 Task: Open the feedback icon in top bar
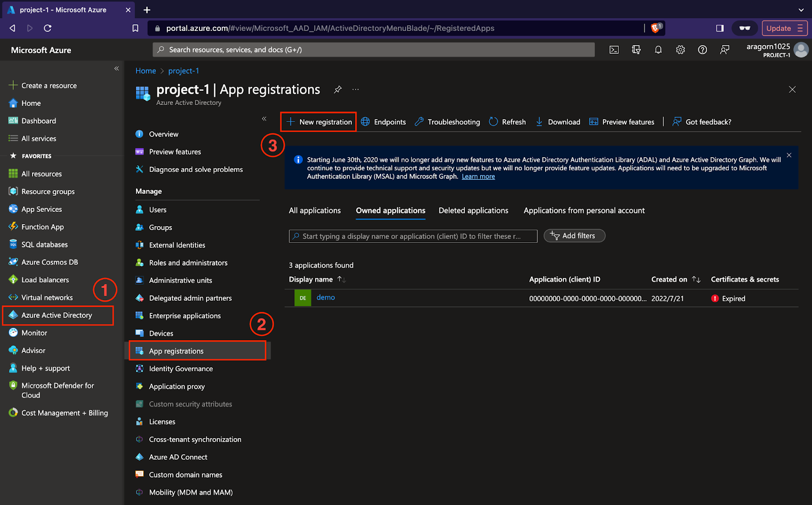[x=725, y=50]
